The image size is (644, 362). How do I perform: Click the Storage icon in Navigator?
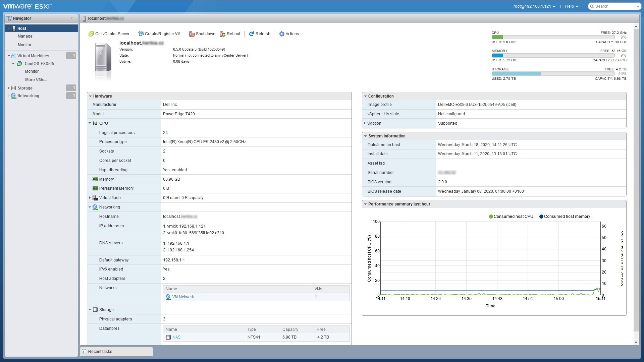[14, 88]
